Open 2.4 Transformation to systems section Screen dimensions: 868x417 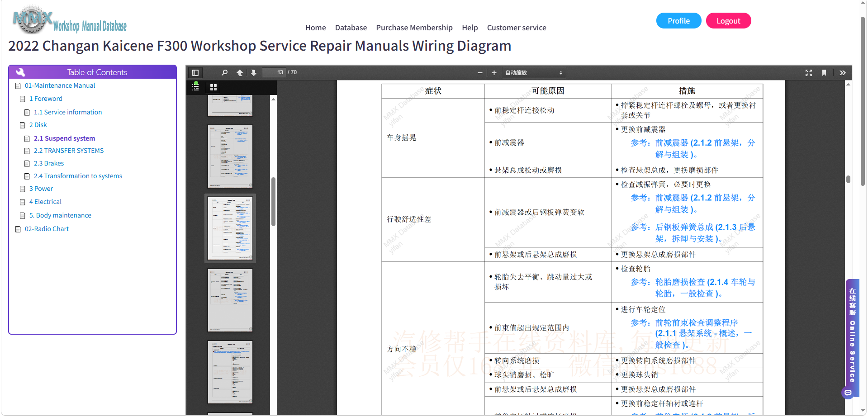[78, 176]
